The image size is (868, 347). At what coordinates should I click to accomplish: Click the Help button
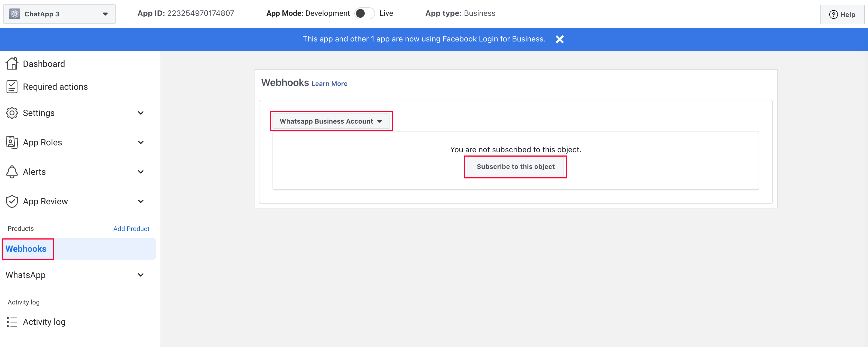842,14
